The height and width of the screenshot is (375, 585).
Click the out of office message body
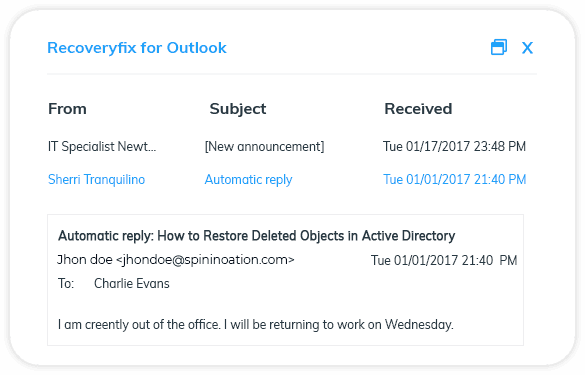256,325
